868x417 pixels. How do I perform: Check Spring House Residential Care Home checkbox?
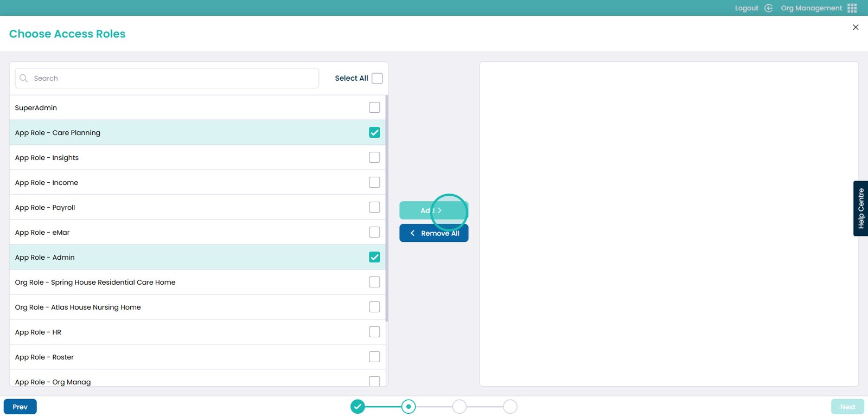point(374,282)
